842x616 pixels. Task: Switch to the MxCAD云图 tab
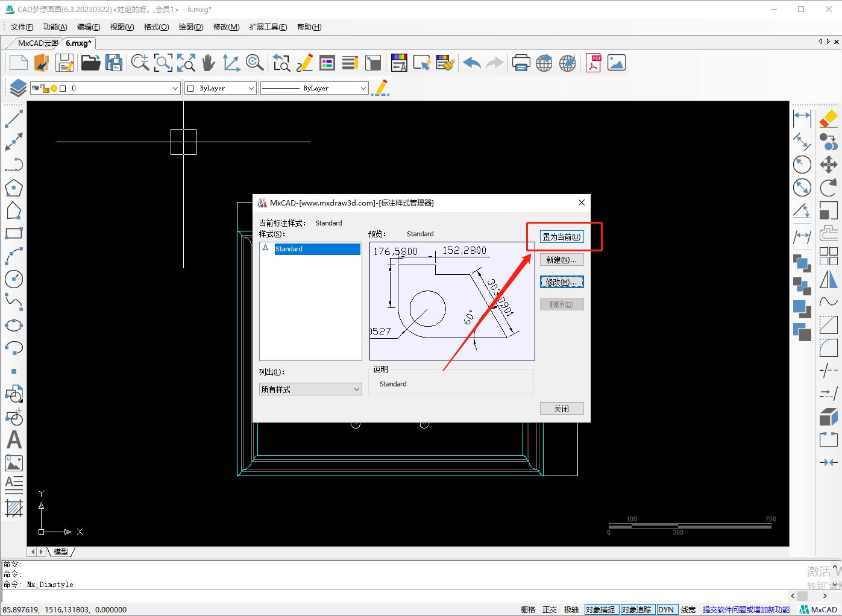[x=38, y=43]
